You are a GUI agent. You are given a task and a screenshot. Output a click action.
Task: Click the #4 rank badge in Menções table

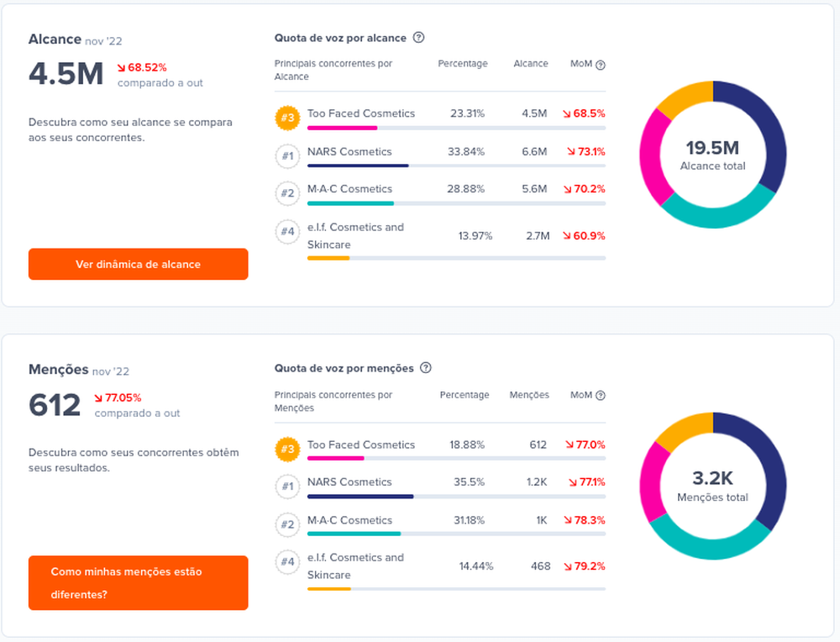tap(287, 562)
